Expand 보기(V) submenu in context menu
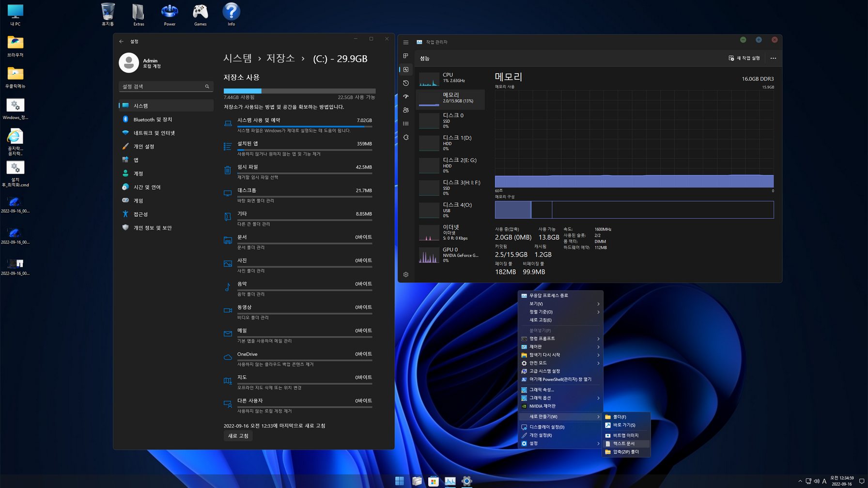This screenshot has height=488, width=868. 560,304
